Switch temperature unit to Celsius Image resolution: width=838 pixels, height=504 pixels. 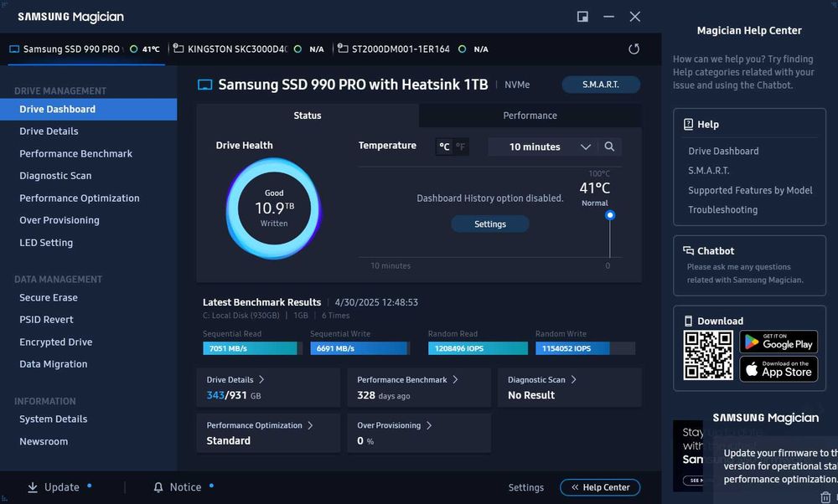tap(444, 147)
